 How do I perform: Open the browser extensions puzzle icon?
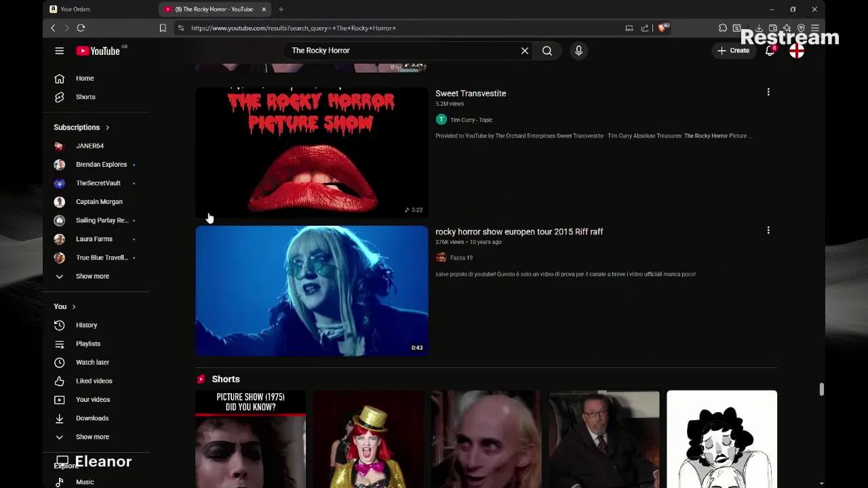tap(723, 28)
